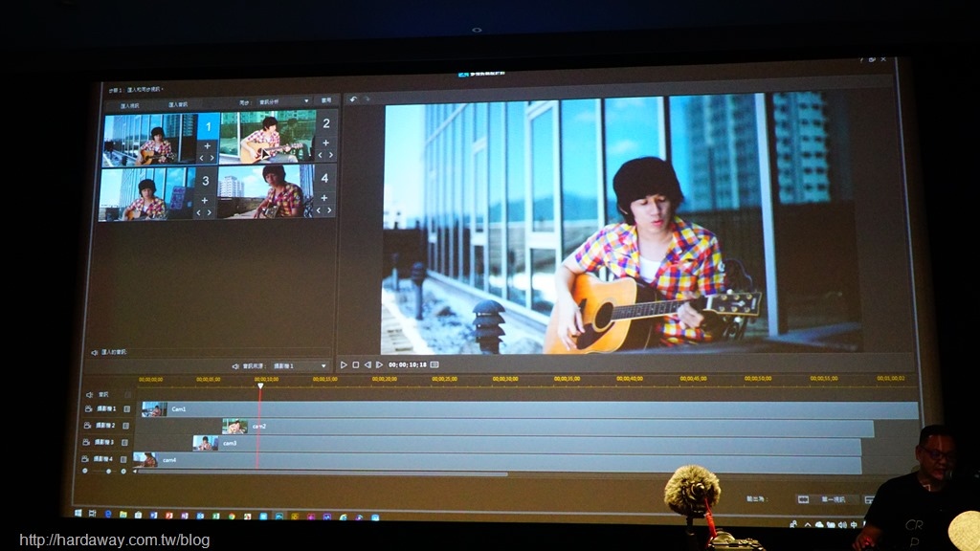Open the 匯入音訊 (import audio) tab
Image resolution: width=980 pixels, height=551 pixels.
point(177,104)
